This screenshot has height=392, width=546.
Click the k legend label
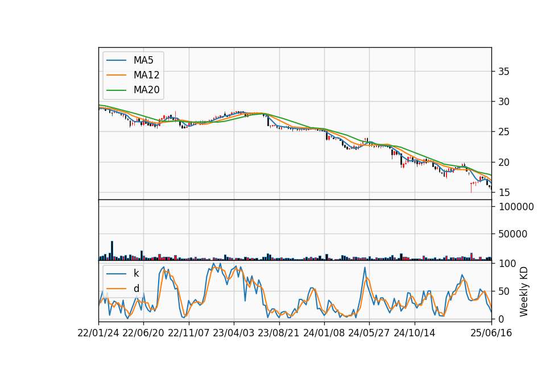[136, 273]
